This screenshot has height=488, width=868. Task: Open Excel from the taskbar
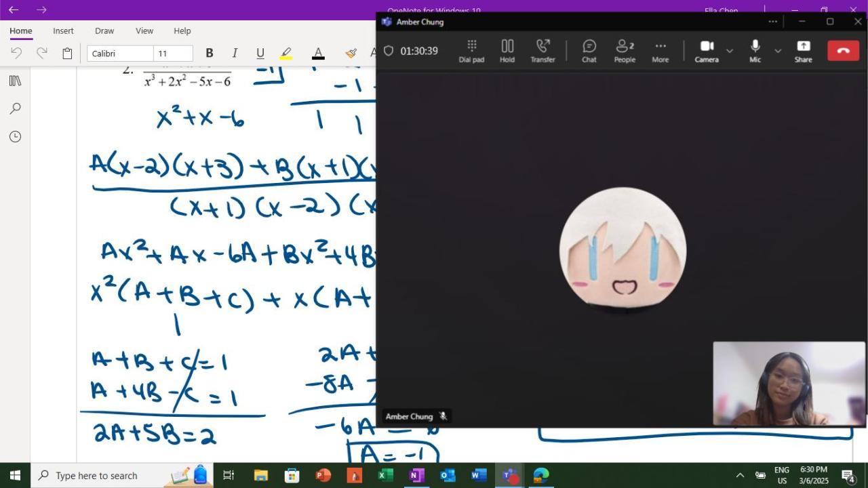pyautogui.click(x=385, y=475)
